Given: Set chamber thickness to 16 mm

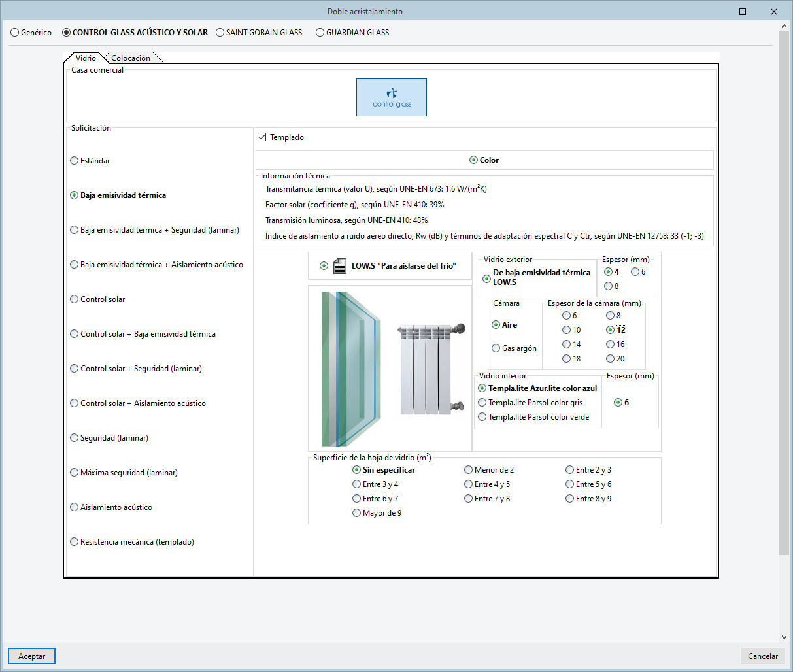Looking at the screenshot, I should 615,344.
